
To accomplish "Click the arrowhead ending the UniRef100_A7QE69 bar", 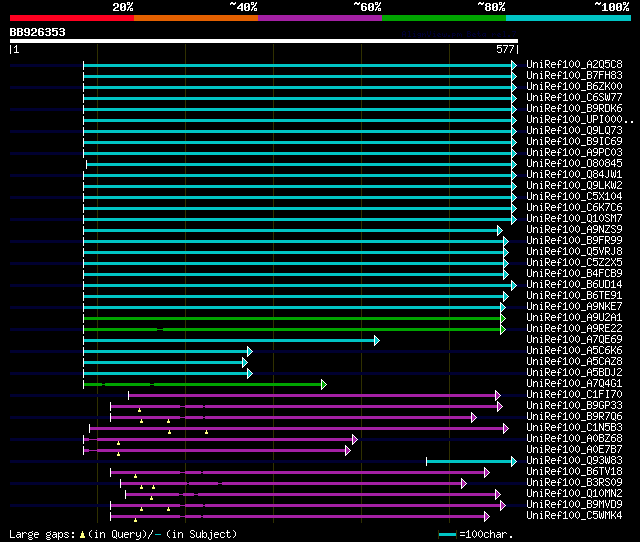I will [x=377, y=340].
